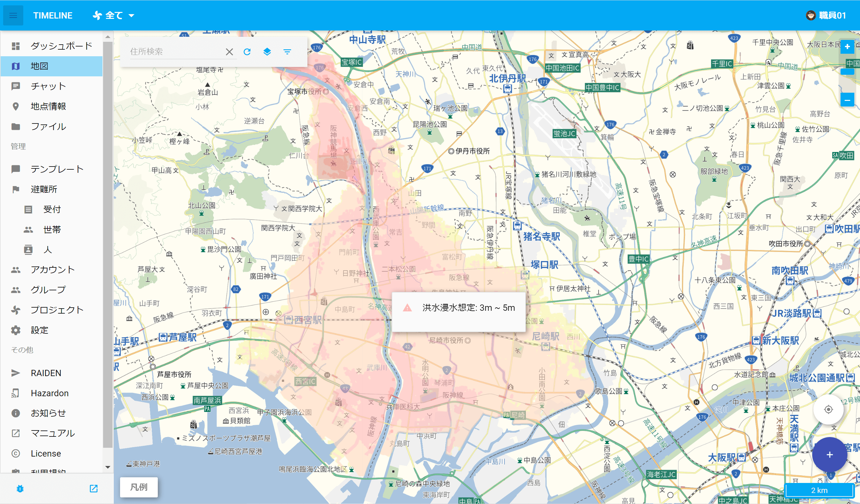Screen dimensions: 860x504
Task: Click the dashboard grid icon
Action: coord(16,46)
